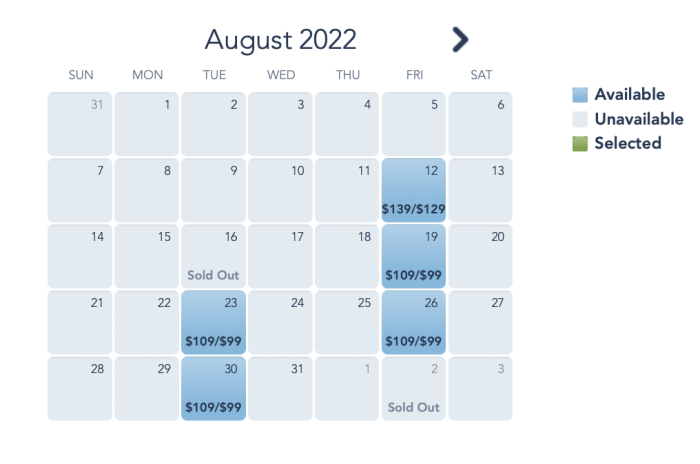
Task: Click previous-month July 31 cell
Action: pos(80,124)
